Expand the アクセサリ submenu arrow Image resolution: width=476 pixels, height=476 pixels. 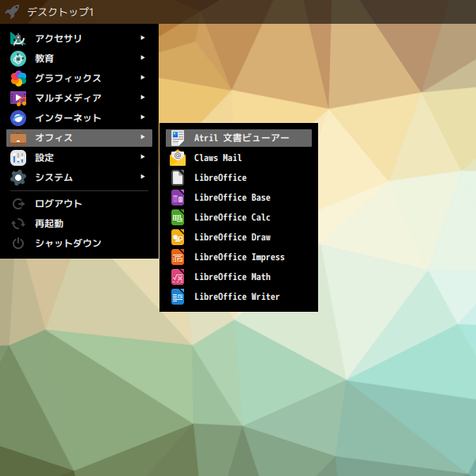tap(143, 37)
